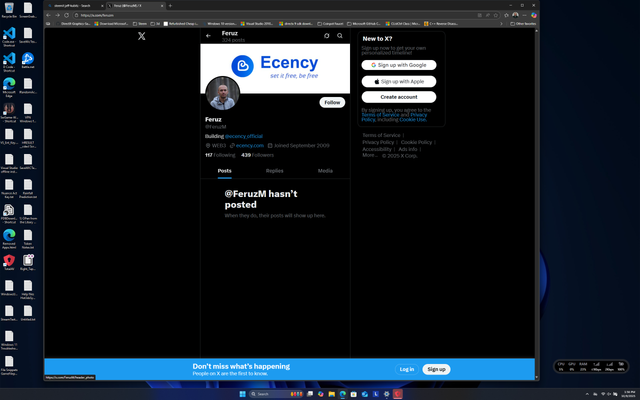Open the Microsoft Edge desktop shortcut

[9, 87]
